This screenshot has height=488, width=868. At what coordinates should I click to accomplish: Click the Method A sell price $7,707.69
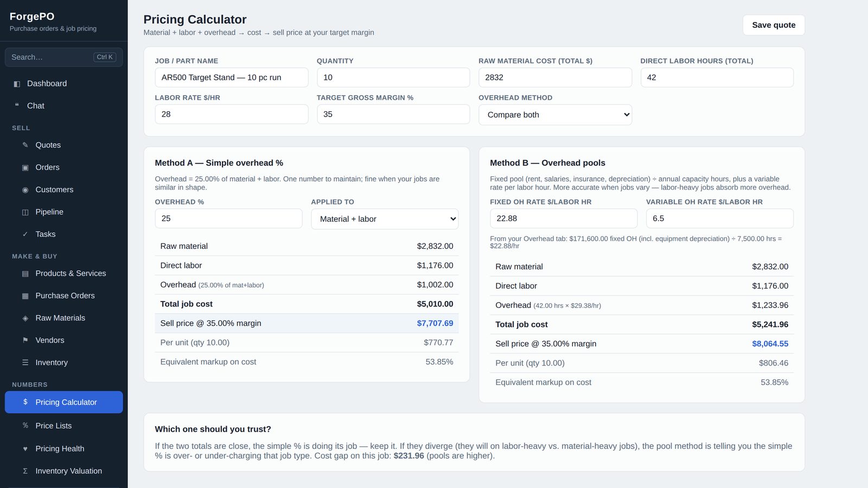[x=435, y=323]
